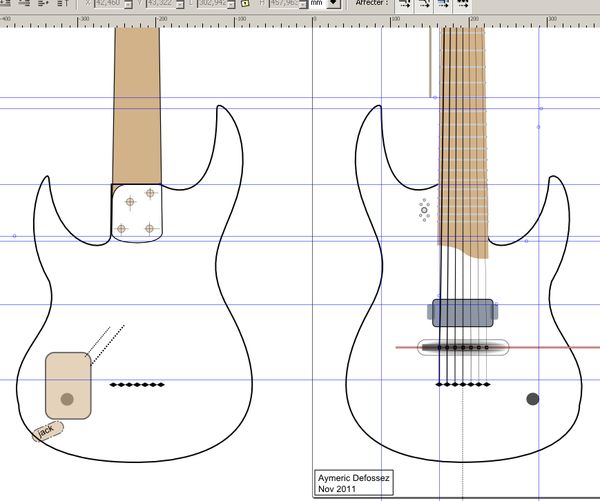600x501 pixels.
Task: Select the neck plate on the left guitar
Action: click(x=137, y=213)
